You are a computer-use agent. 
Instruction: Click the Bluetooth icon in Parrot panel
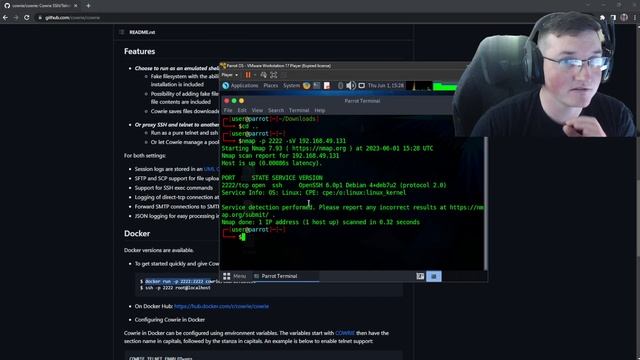[340, 86]
